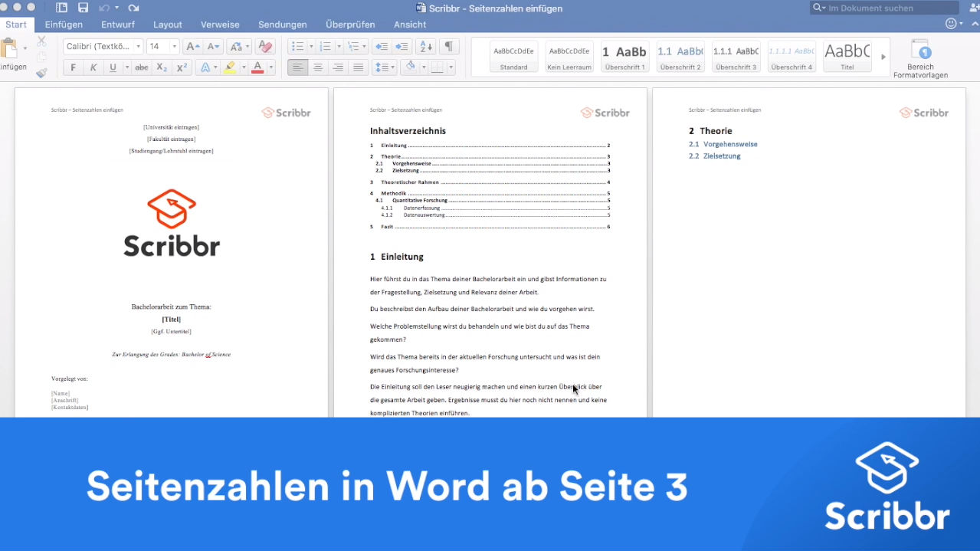Viewport: 980px width, 554px height.
Task: Paste with the clipboard Einfügen icon
Action: (x=9, y=50)
